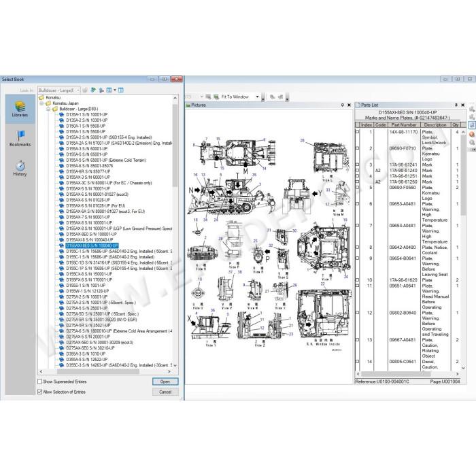
Task: Check the box for part 09667-A0481
Action: (357, 340)
